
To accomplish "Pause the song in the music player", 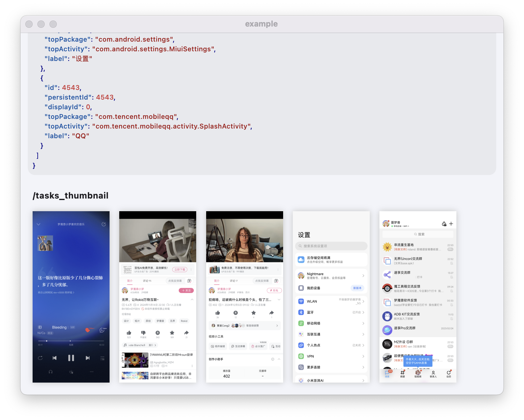I will click(71, 358).
